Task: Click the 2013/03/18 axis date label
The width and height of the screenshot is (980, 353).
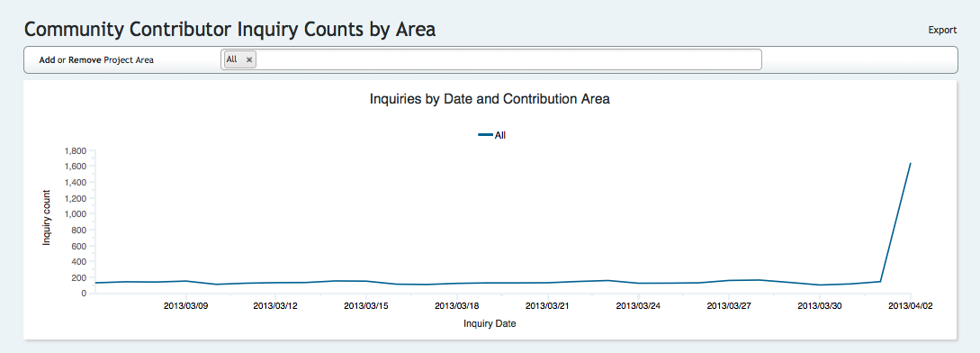Action: coord(457,306)
